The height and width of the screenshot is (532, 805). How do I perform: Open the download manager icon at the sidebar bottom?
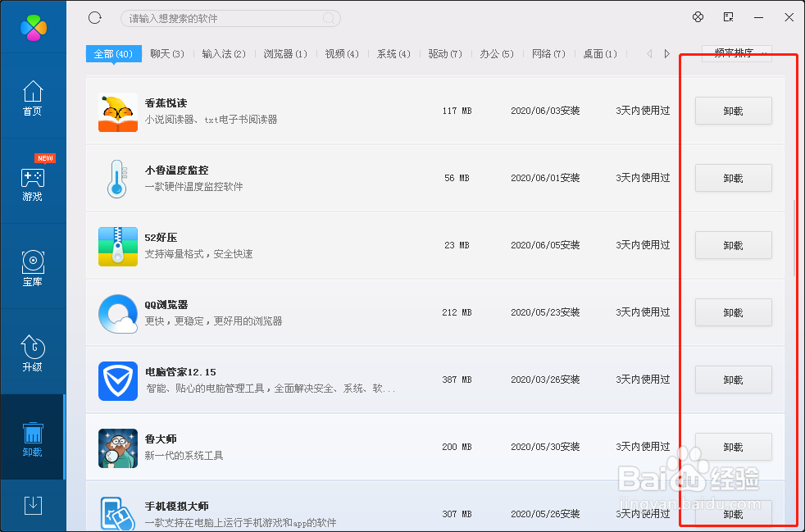click(x=33, y=506)
